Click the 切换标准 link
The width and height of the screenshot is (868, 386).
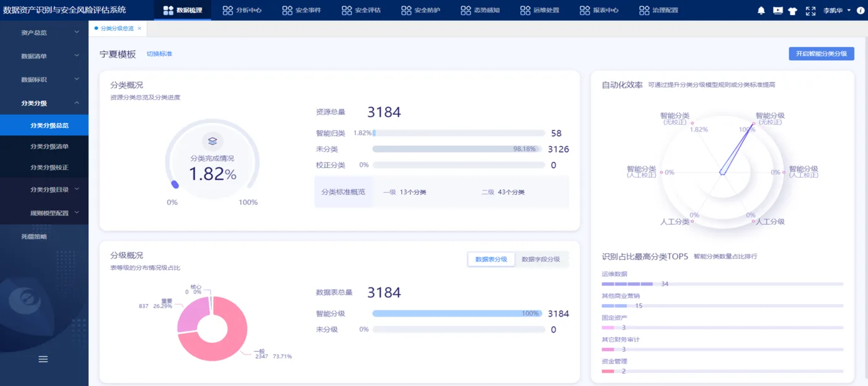click(x=159, y=54)
